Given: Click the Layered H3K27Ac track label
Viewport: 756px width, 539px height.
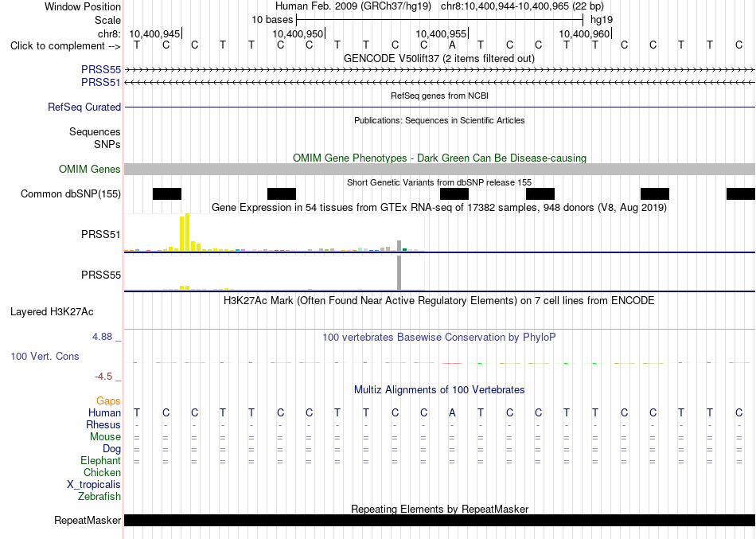Looking at the screenshot, I should coord(52,312).
